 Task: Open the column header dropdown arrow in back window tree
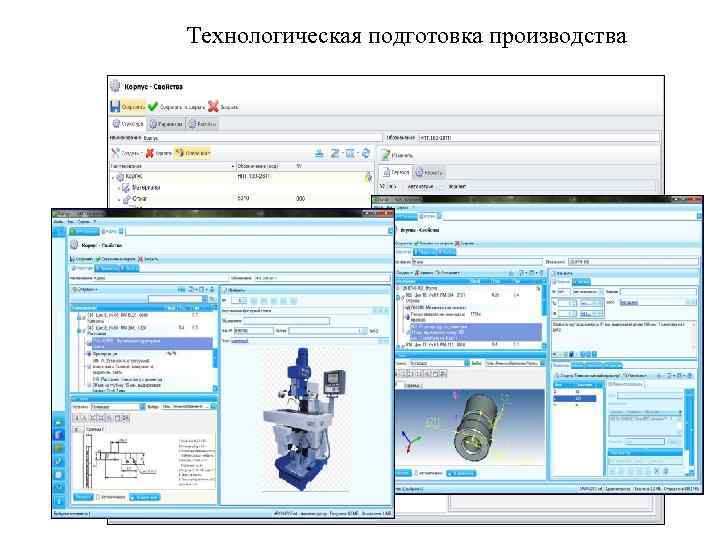pyautogui.click(x=233, y=166)
